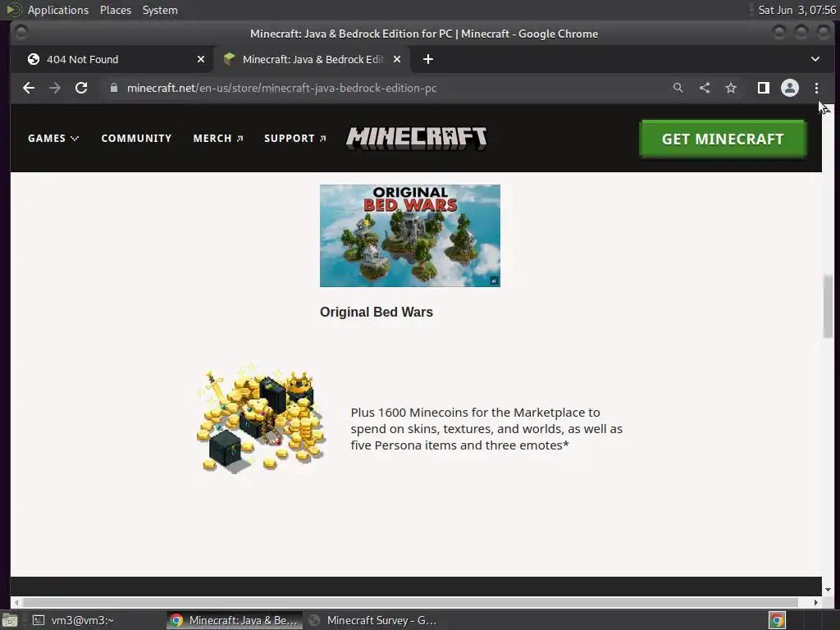Viewport: 840px width, 630px height.
Task: Click the clock showing Sat Jun 3, 07:56
Action: coord(797,10)
